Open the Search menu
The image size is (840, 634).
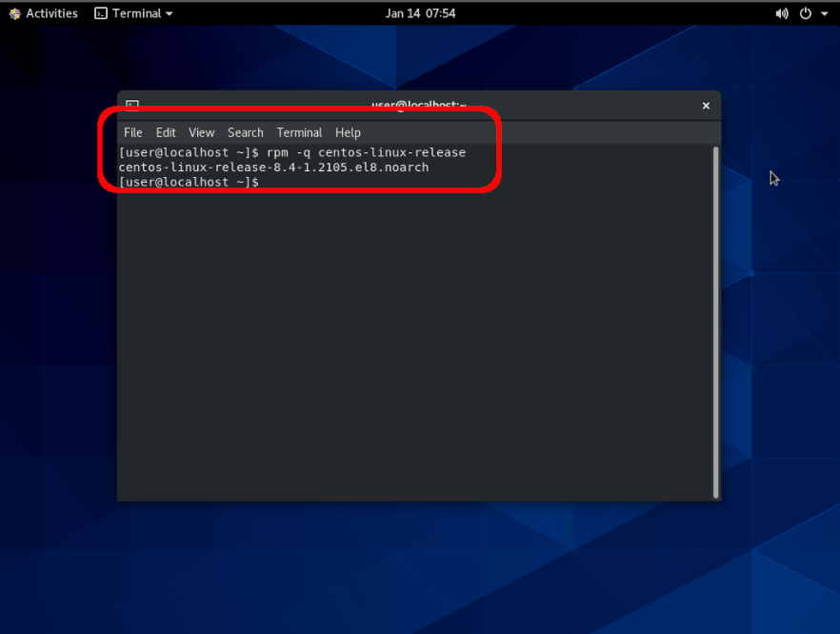coord(245,132)
